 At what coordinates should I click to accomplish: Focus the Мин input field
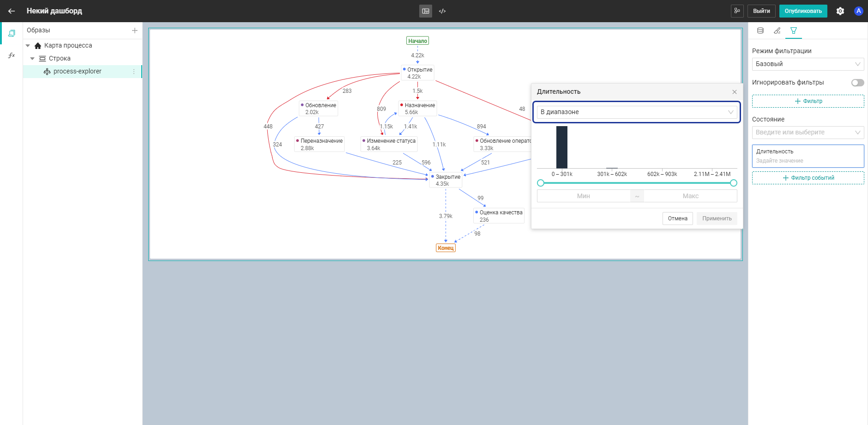pyautogui.click(x=584, y=196)
